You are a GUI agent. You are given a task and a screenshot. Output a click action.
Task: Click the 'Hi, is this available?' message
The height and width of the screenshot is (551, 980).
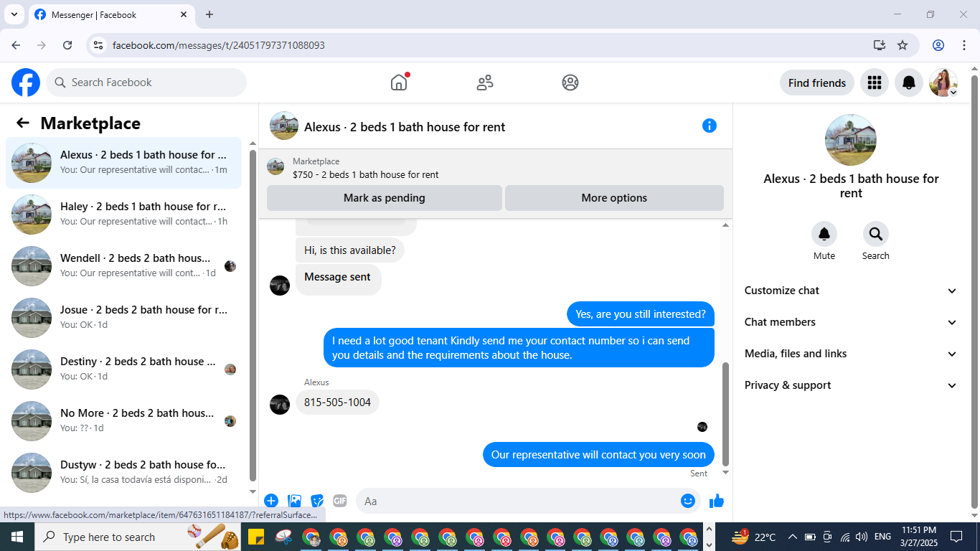[x=350, y=250]
